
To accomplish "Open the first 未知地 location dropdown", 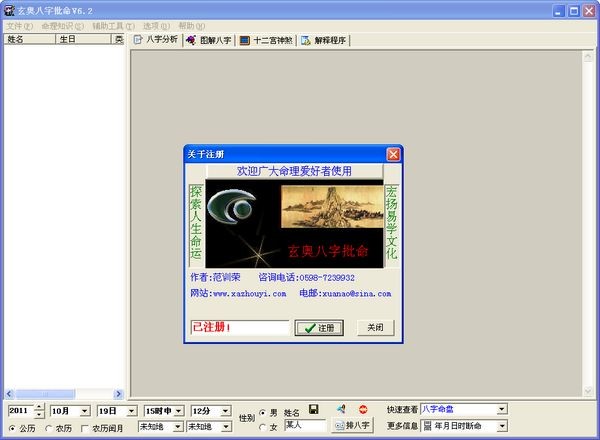I will [178, 426].
